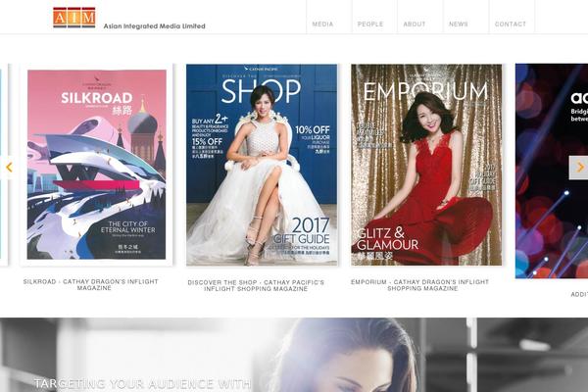Screen dimensions: 588x392
Task: Open the NEWS menu
Action: click(459, 24)
